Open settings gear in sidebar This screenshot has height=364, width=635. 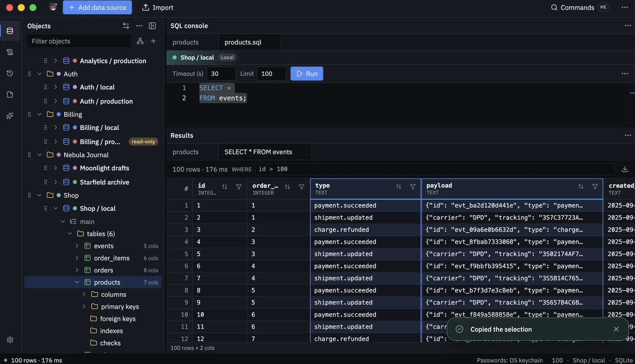[10, 340]
